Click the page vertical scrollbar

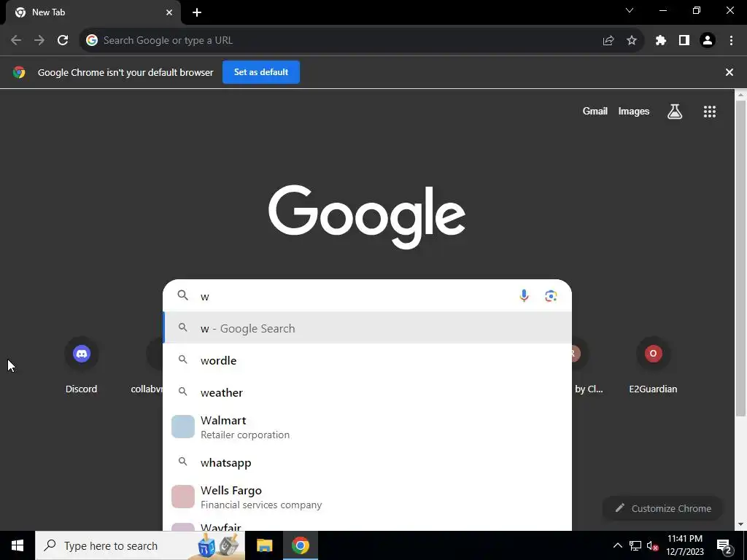click(x=741, y=257)
